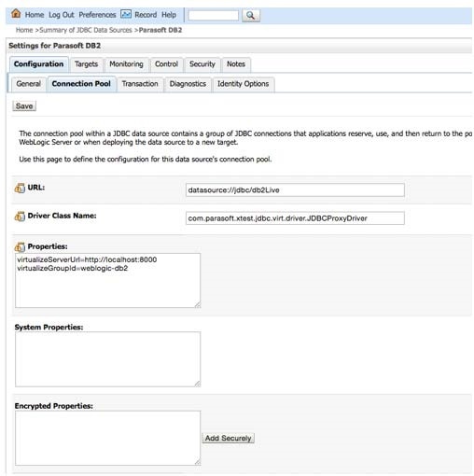Open the Diagnostics sub-tab
The height and width of the screenshot is (476, 474).
coord(188,84)
